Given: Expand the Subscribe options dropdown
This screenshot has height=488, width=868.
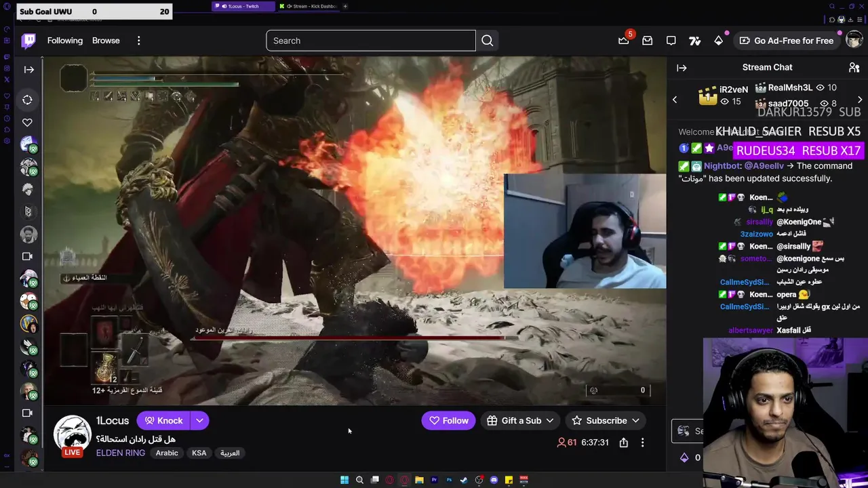Looking at the screenshot, I should [635, 421].
